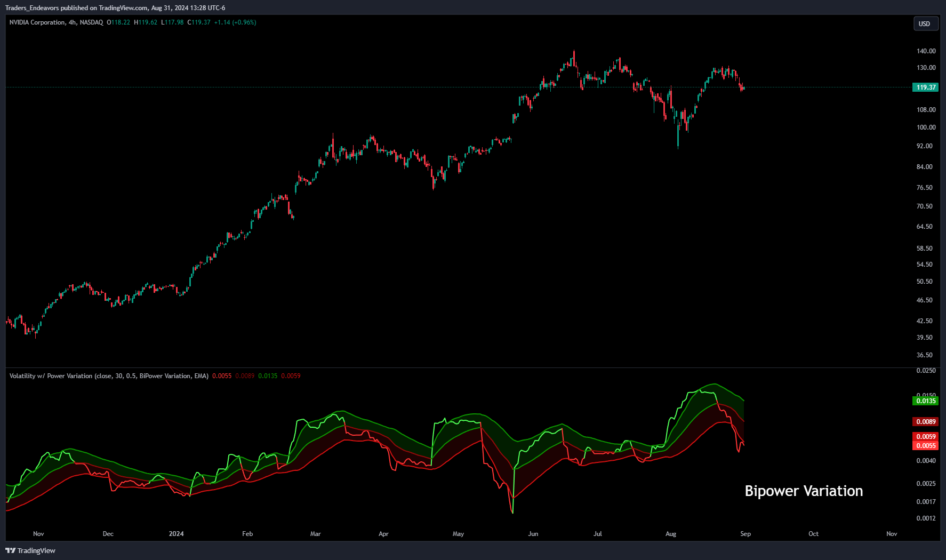Screen dimensions: 946x560
Task: Click the 42.50 price axis label
Action: pos(924,321)
